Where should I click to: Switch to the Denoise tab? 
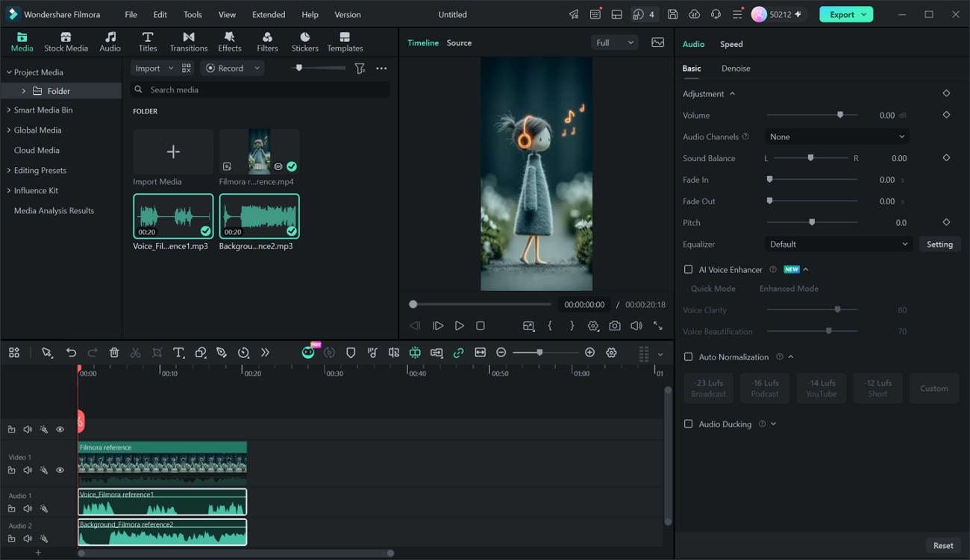point(736,68)
